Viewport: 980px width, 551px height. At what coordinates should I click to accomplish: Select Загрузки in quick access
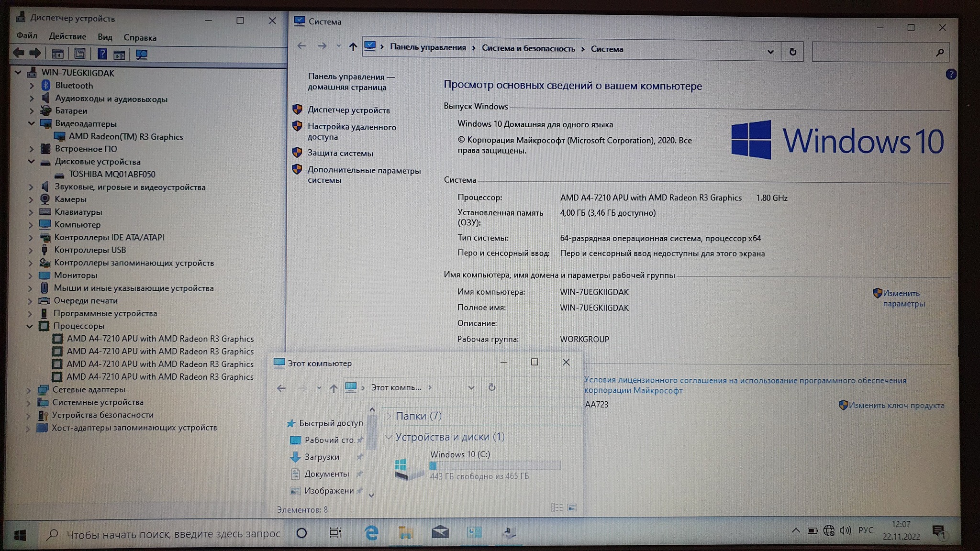point(322,457)
